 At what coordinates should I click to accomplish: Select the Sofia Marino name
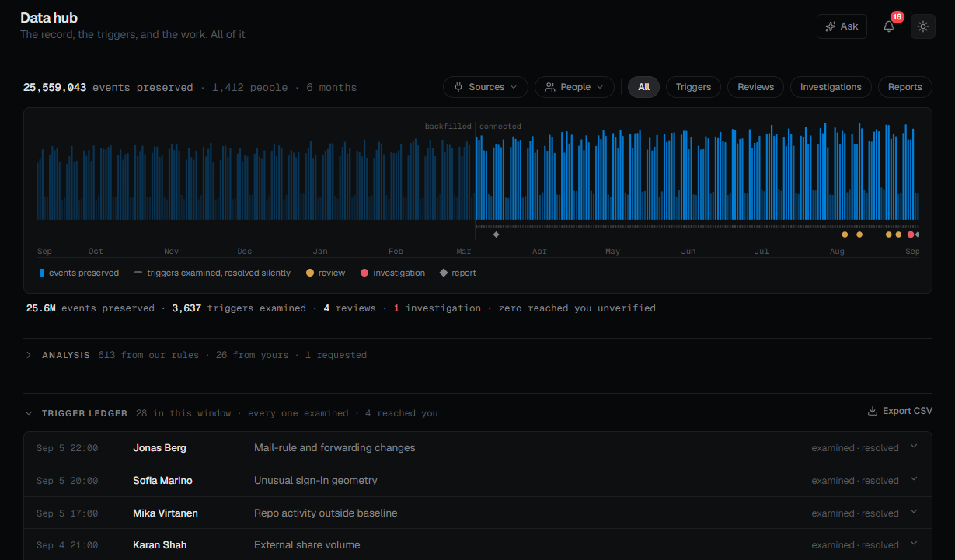point(162,481)
